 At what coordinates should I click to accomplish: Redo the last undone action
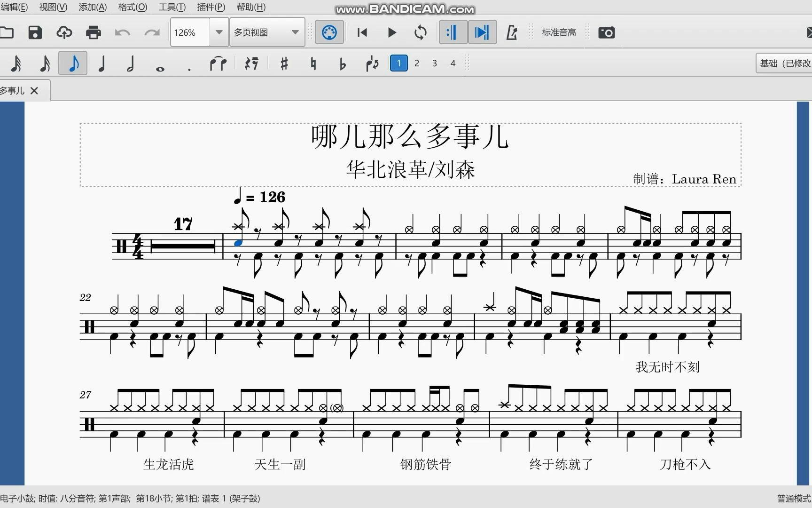click(152, 32)
